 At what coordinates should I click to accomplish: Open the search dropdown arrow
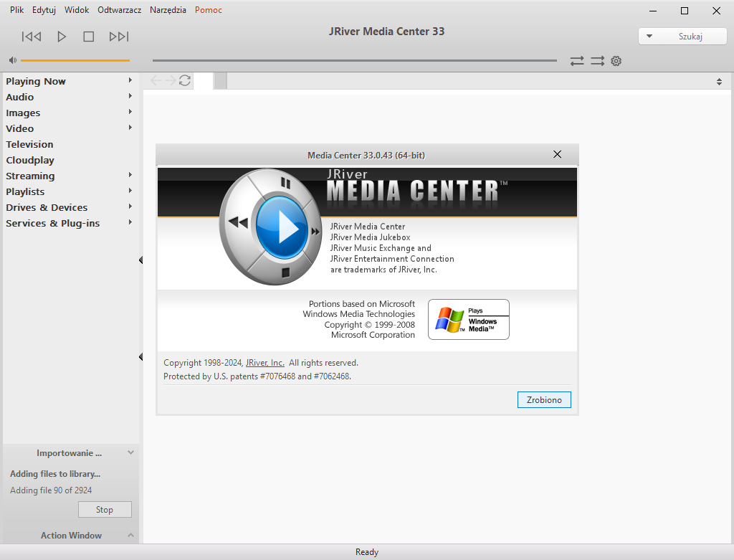[649, 36]
